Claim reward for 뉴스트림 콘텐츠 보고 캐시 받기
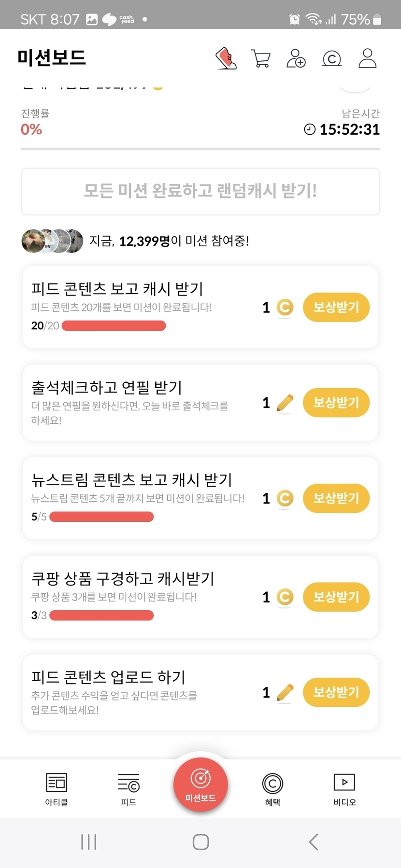This screenshot has width=401, height=868. pos(336,498)
